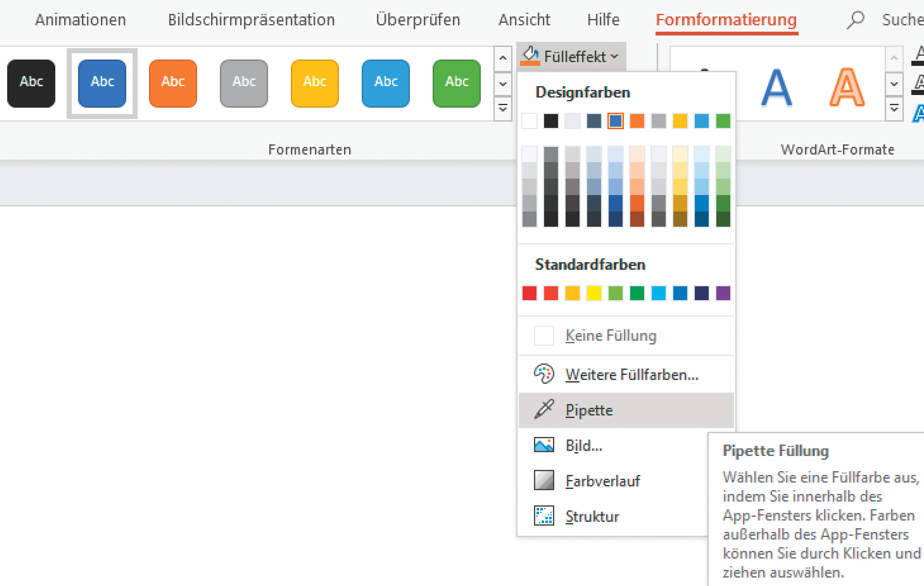Select the orange outlined WordArt A style
Screen dimensions: 924x586
pos(846,88)
